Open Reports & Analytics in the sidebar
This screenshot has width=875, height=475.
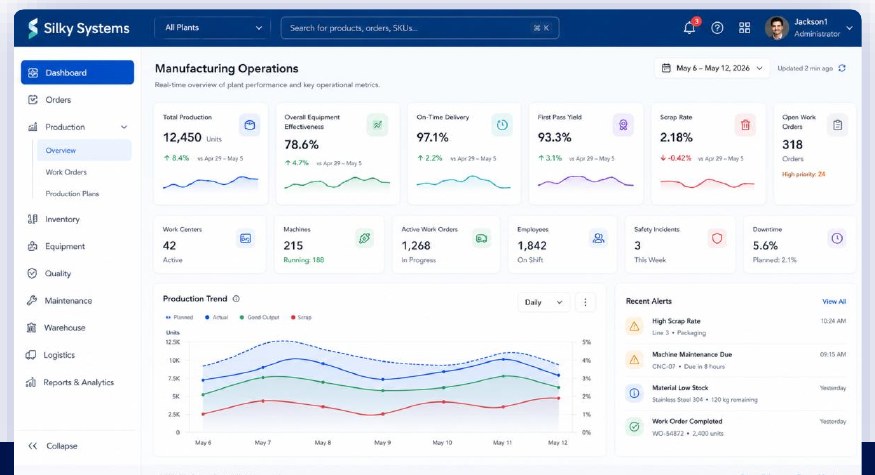click(x=78, y=382)
